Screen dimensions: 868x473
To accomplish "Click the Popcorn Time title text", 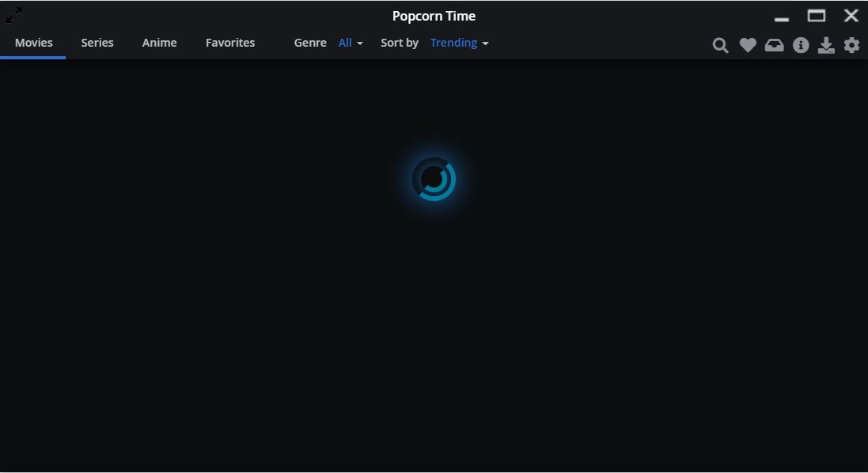I will tap(433, 16).
